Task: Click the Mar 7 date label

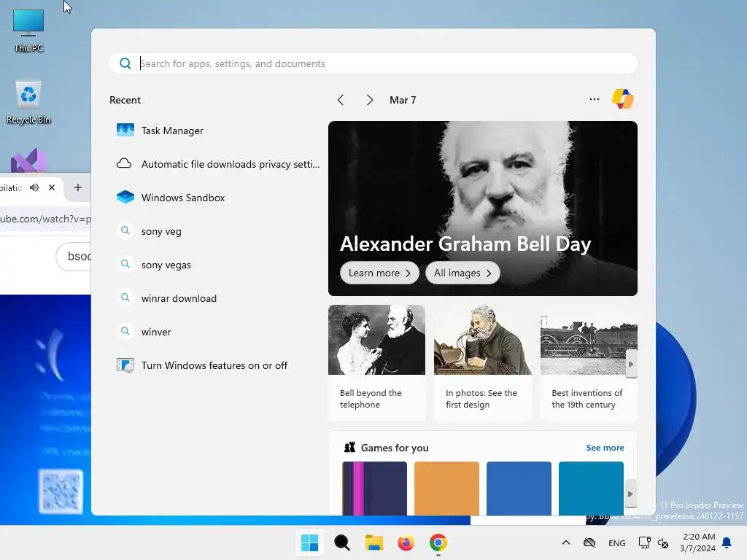Action: [403, 100]
